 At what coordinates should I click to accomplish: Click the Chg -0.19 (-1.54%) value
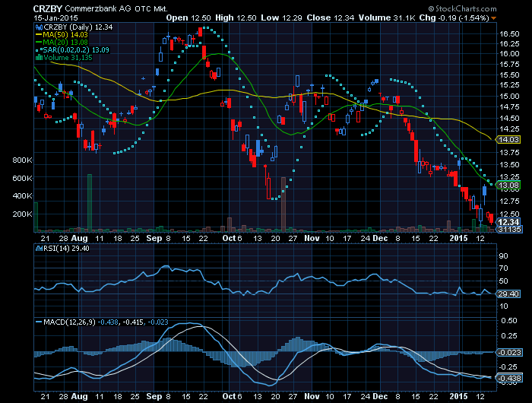(x=454, y=18)
